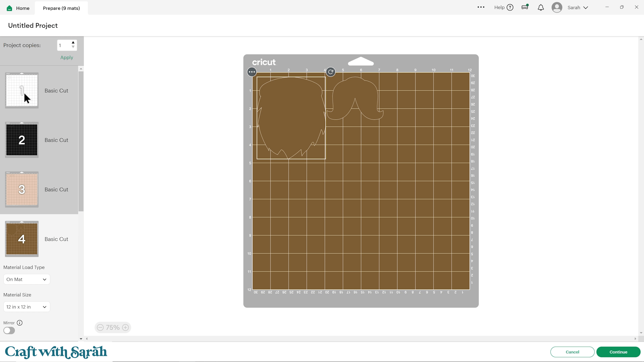Click the Basic Cut label for mat 4
Viewport: 644px width, 362px height.
[56, 239]
